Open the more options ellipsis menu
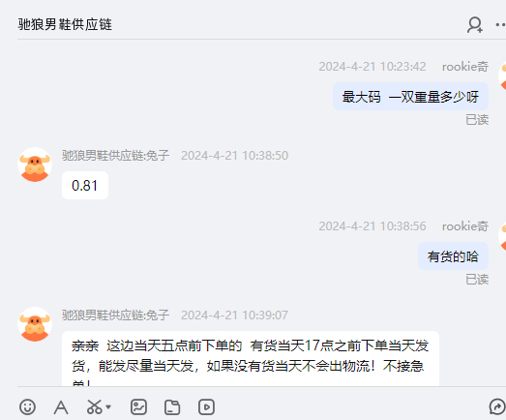 pyautogui.click(x=501, y=24)
